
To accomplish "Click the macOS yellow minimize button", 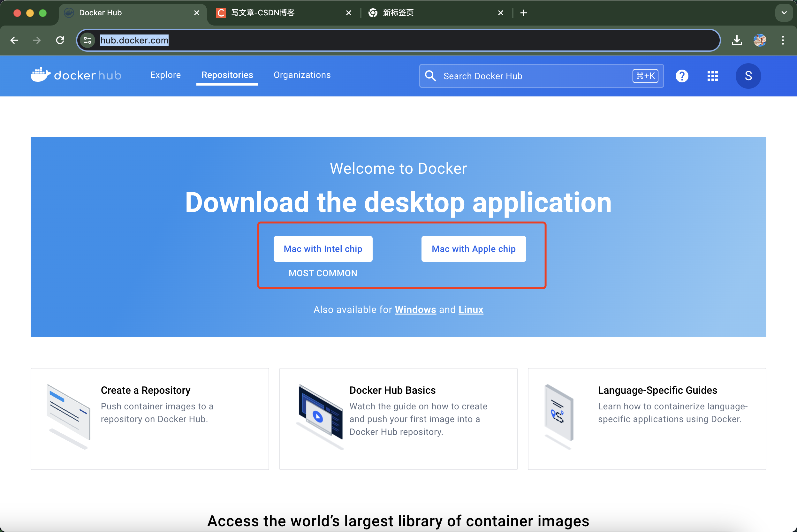I will pyautogui.click(x=30, y=13).
